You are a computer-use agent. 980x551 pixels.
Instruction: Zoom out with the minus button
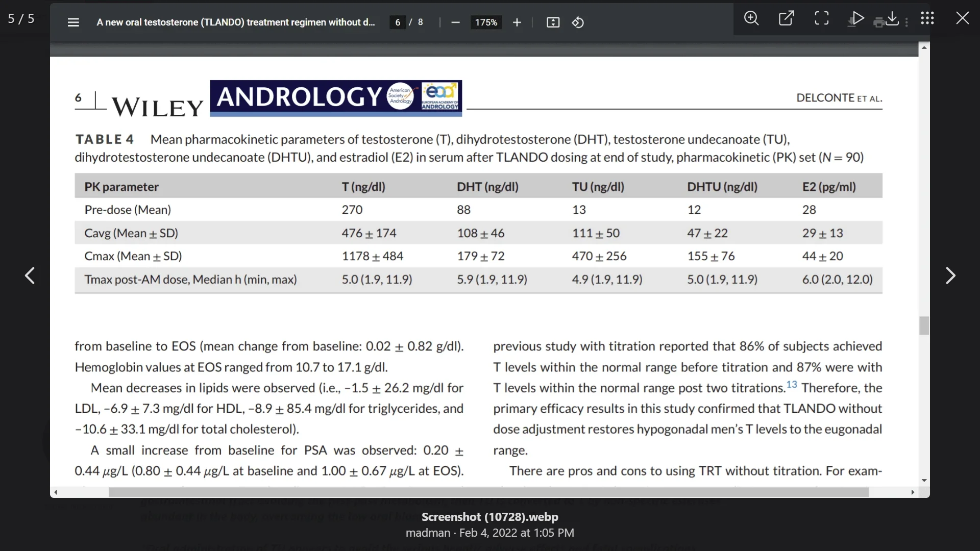click(x=456, y=22)
